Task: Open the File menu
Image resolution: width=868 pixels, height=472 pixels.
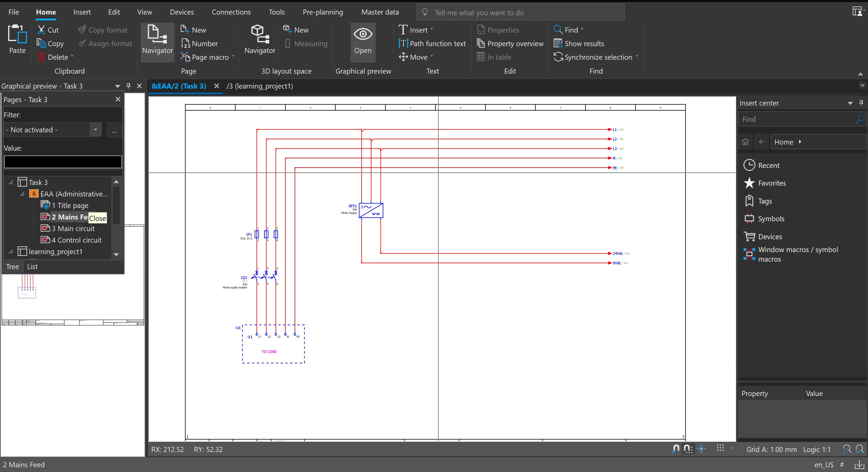Action: [x=14, y=12]
